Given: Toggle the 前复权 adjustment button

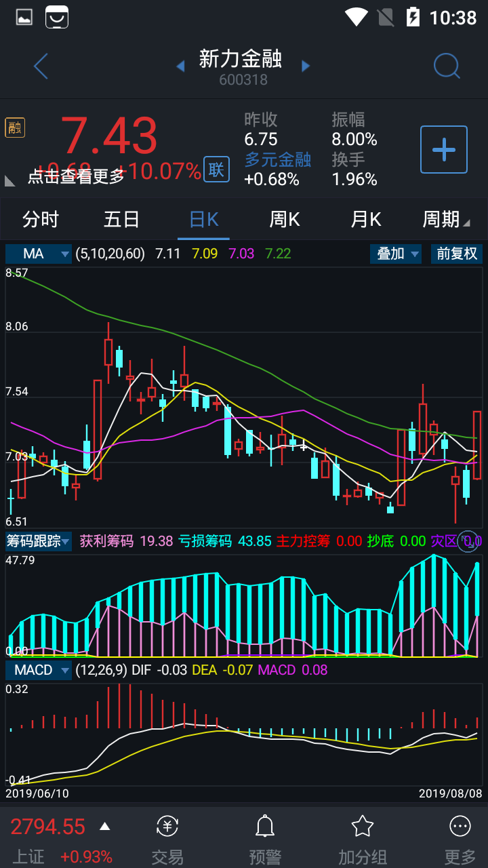Looking at the screenshot, I should (x=456, y=254).
